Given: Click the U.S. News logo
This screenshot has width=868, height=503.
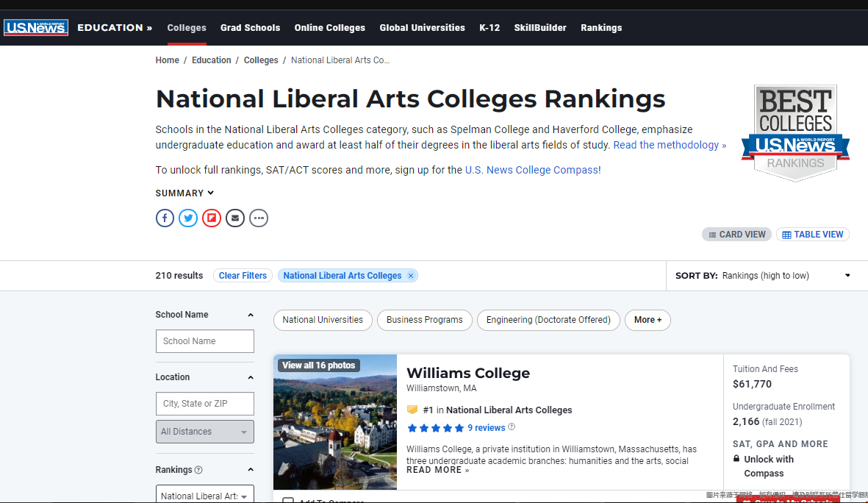Looking at the screenshot, I should pyautogui.click(x=36, y=27).
